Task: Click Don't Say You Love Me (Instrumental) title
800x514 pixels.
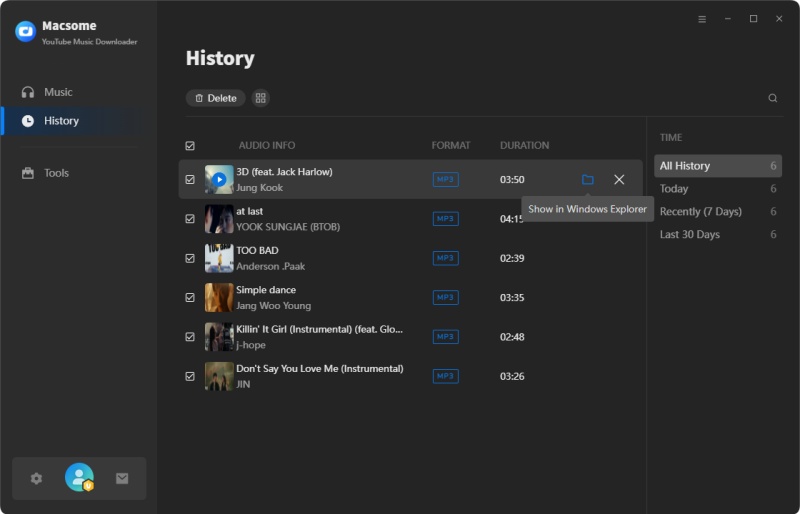Action: coord(319,369)
